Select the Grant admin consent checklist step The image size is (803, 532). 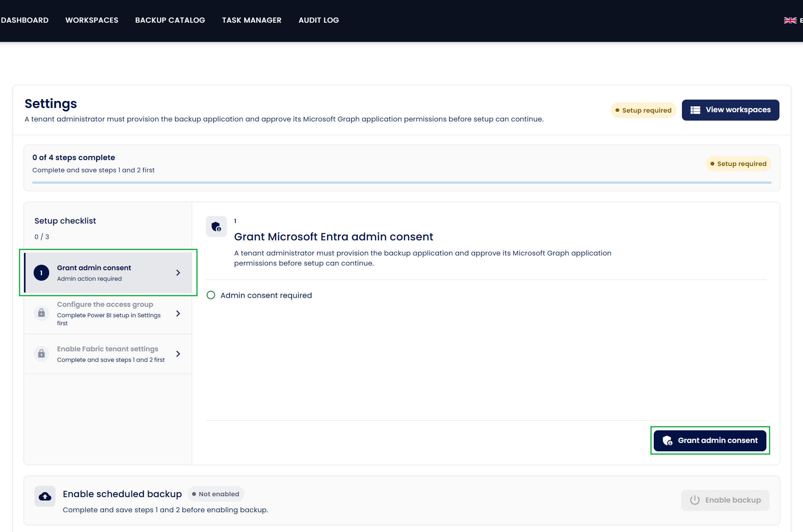click(x=108, y=273)
